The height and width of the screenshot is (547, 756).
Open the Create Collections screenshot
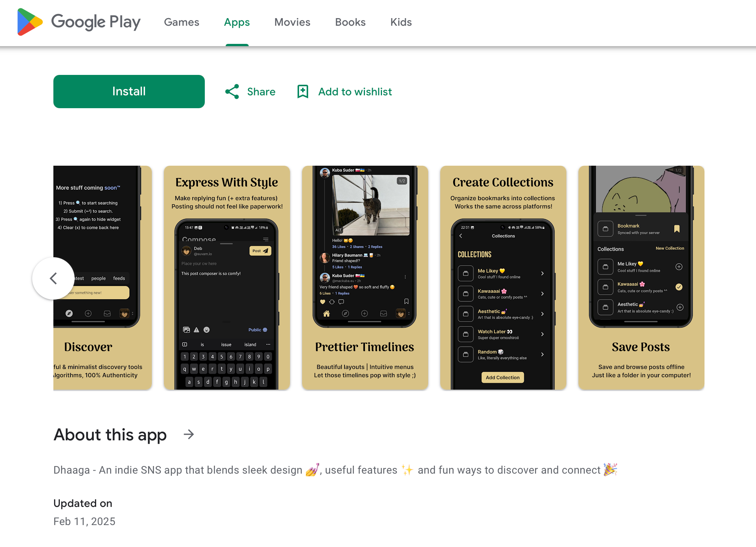(503, 278)
